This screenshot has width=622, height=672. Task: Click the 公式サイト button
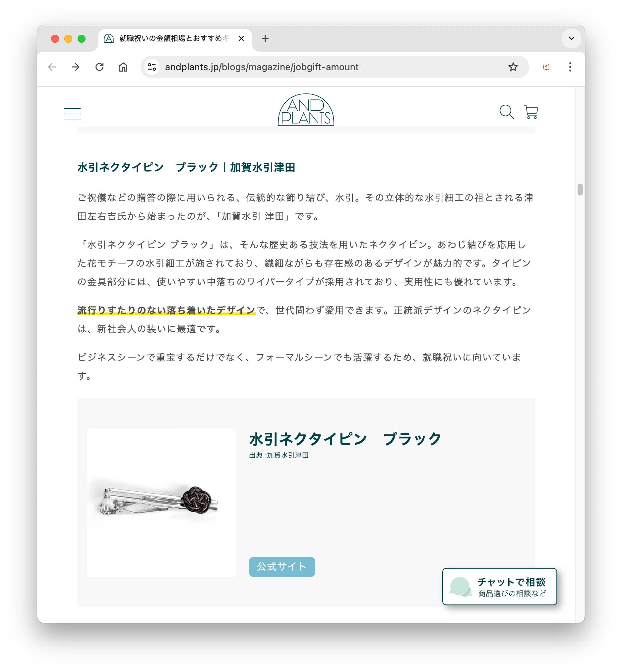pyautogui.click(x=282, y=566)
